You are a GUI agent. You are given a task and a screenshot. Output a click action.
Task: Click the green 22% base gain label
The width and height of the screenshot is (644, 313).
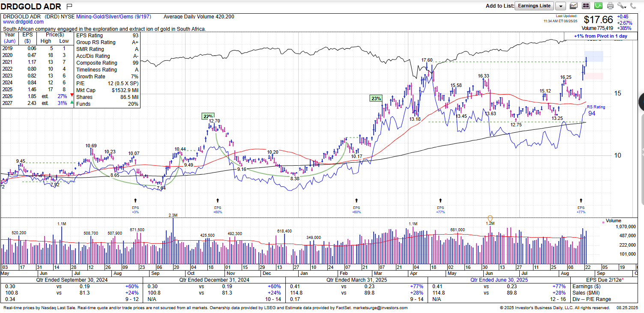coord(207,116)
